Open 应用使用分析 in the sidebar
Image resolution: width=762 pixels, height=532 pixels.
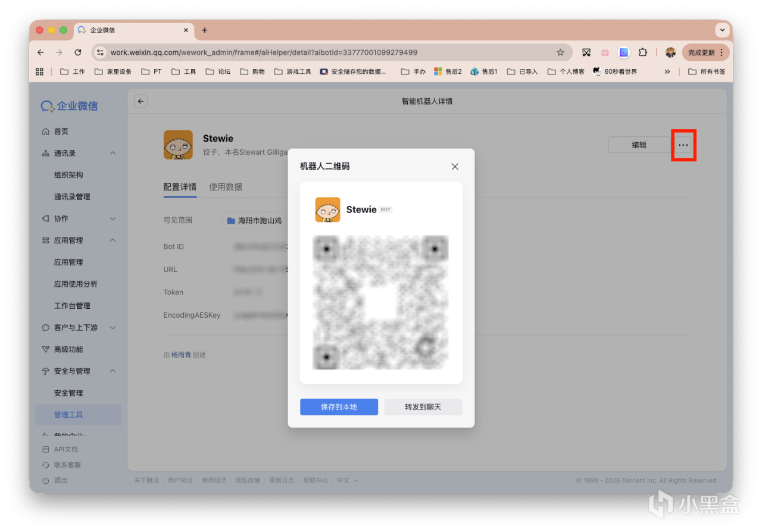[x=76, y=284]
